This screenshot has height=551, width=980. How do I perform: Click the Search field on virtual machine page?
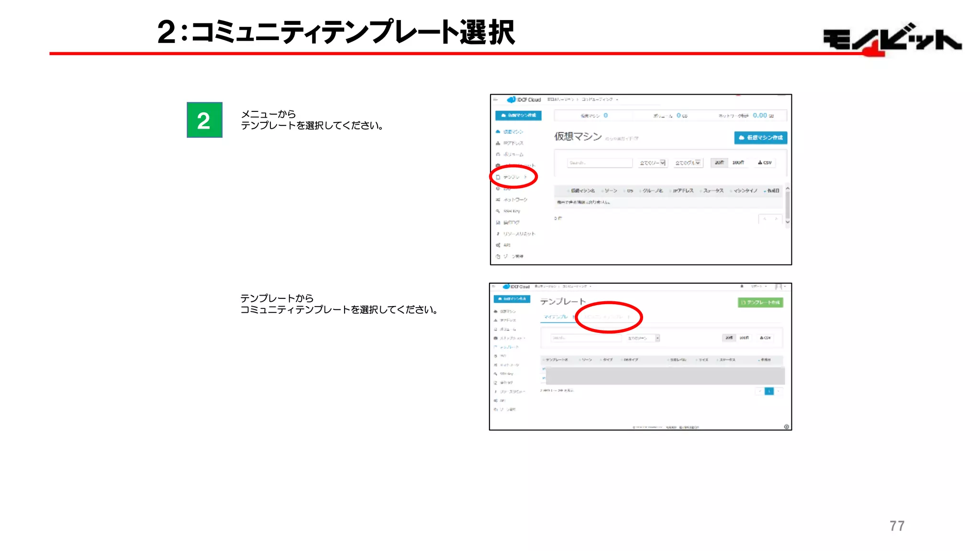[x=600, y=163]
